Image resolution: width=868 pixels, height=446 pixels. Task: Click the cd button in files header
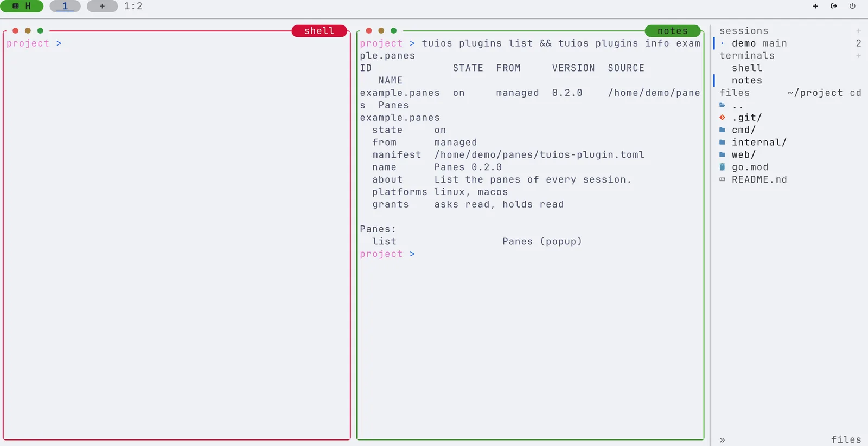[856, 93]
